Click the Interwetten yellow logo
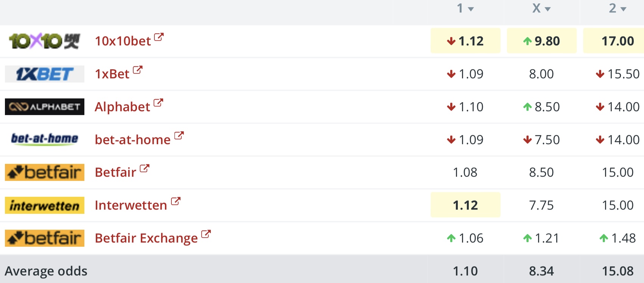Image resolution: width=644 pixels, height=283 pixels. pyautogui.click(x=44, y=205)
